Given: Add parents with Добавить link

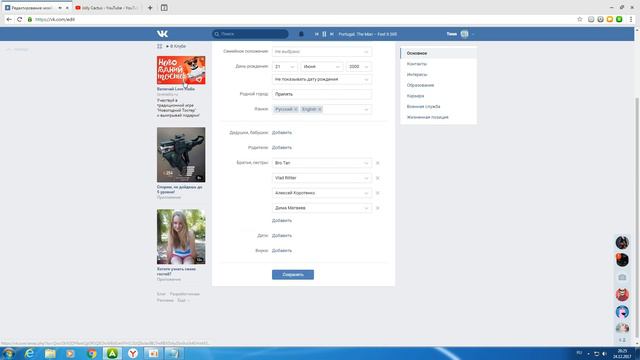Looking at the screenshot, I should [x=282, y=148].
